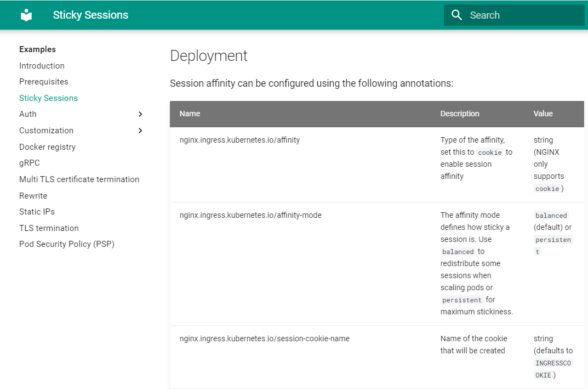Click the INGRESSCOOKIE default value code
The height and width of the screenshot is (389, 588).
coord(553,369)
